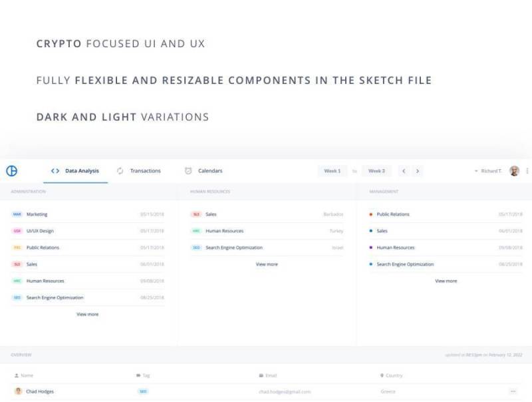Image resolution: width=532 pixels, height=402 pixels.
Task: Click View more under Human Resources list
Action: (267, 264)
